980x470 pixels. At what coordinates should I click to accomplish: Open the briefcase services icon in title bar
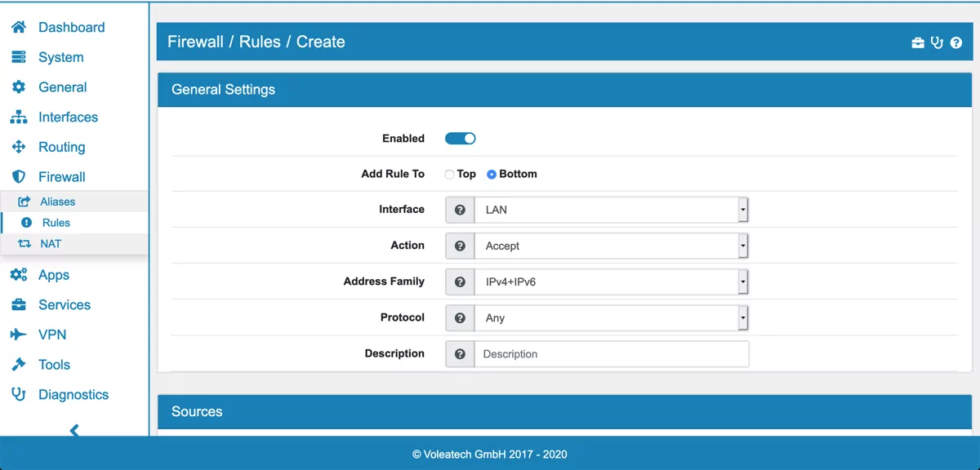click(917, 42)
